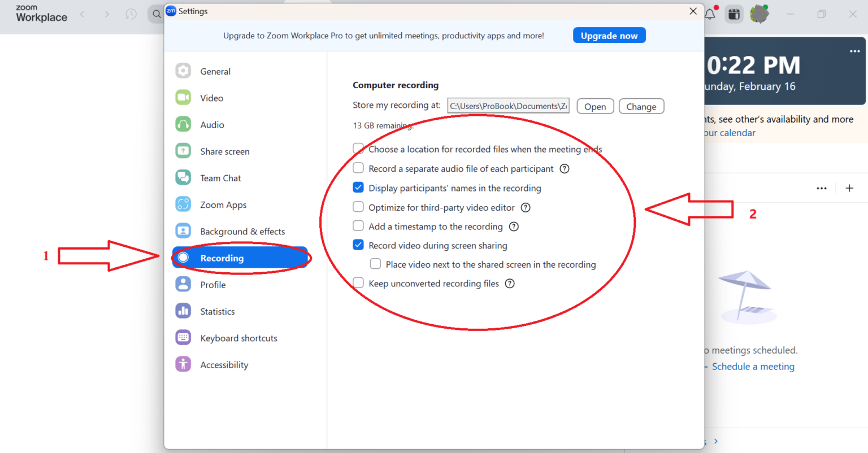This screenshot has width=868, height=453.
Task: Uncheck Display participants' names in recording
Action: click(x=358, y=188)
